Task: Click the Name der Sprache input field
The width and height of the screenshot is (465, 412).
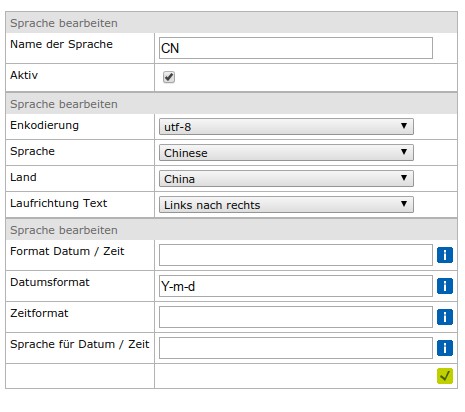Action: coord(296,48)
